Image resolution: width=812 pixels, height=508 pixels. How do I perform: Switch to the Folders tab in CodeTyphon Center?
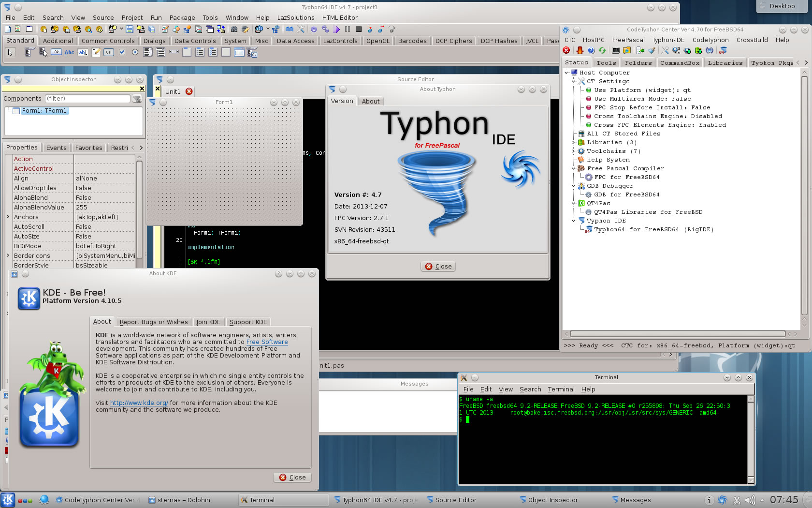click(638, 63)
